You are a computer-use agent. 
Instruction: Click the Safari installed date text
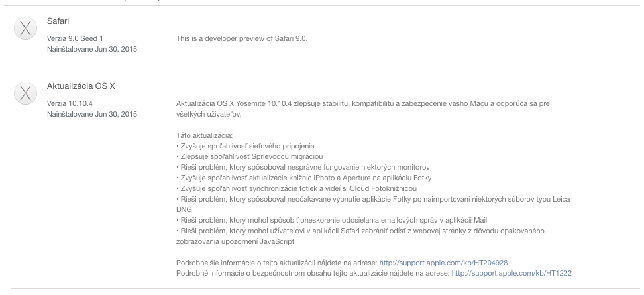coord(92,49)
